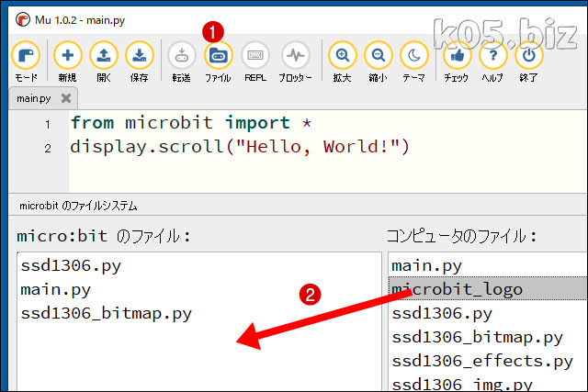Switch theme with テーマ button
This screenshot has height=392, width=588.
414,62
